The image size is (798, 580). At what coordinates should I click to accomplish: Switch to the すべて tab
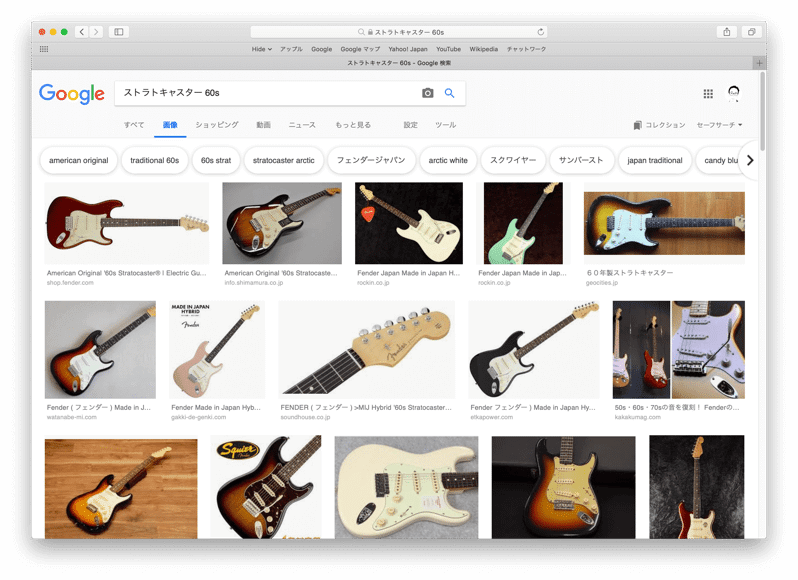pos(134,125)
